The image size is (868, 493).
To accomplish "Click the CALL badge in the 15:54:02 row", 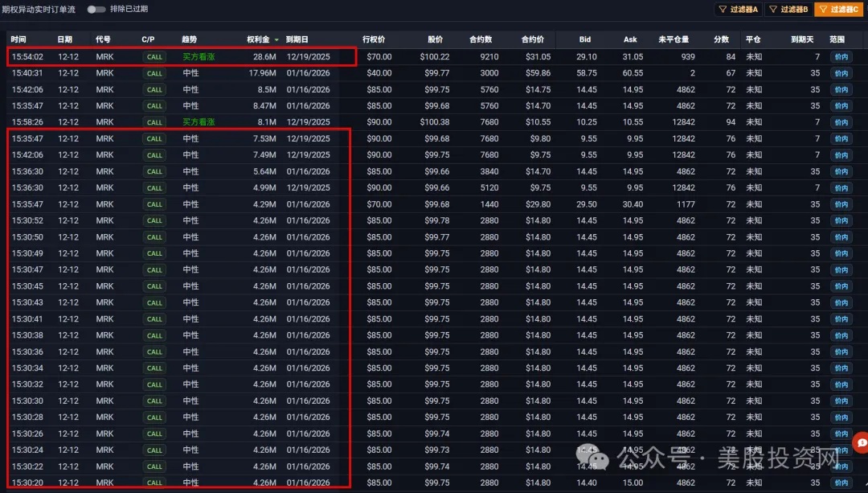I will [x=154, y=57].
